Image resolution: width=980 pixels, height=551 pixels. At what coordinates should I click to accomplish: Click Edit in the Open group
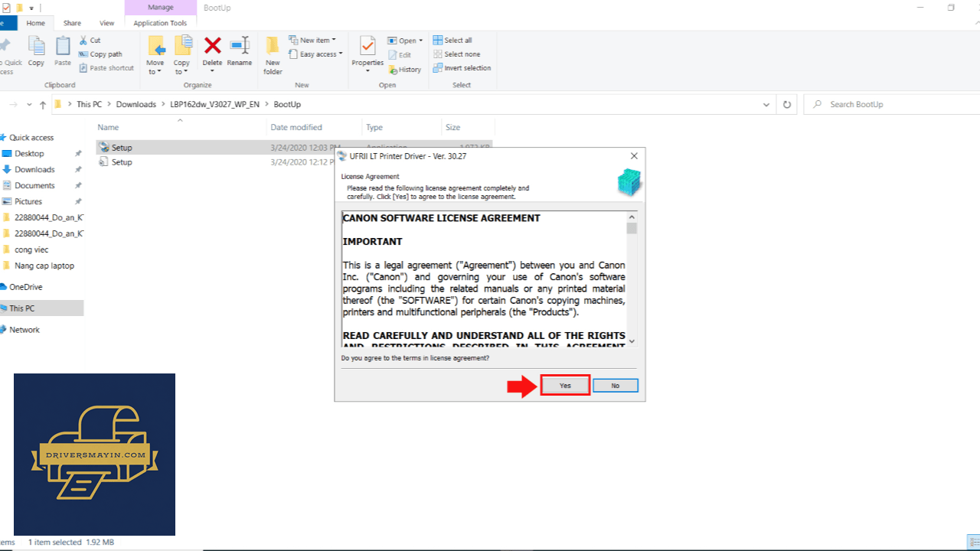coord(399,55)
